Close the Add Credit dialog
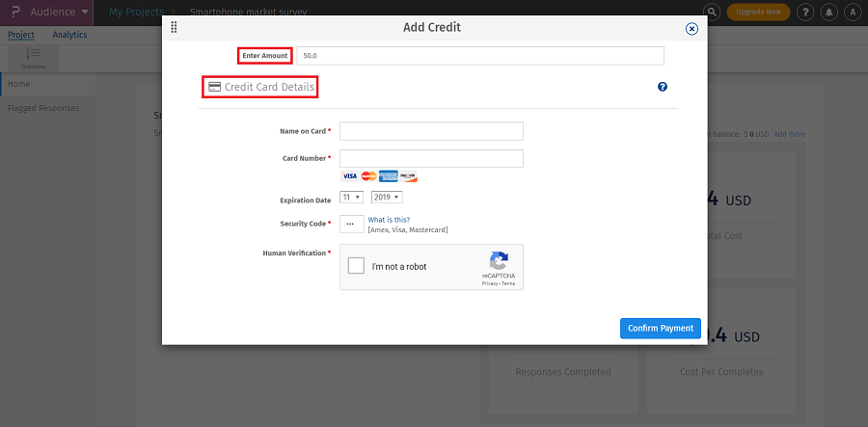This screenshot has height=427, width=868. tap(692, 29)
